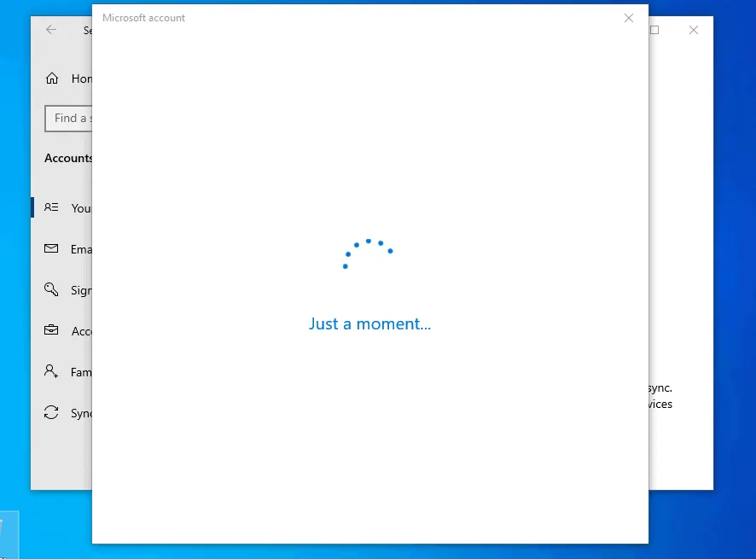
Task: Close the Microsoft account sign-in dialog
Action: click(x=629, y=18)
